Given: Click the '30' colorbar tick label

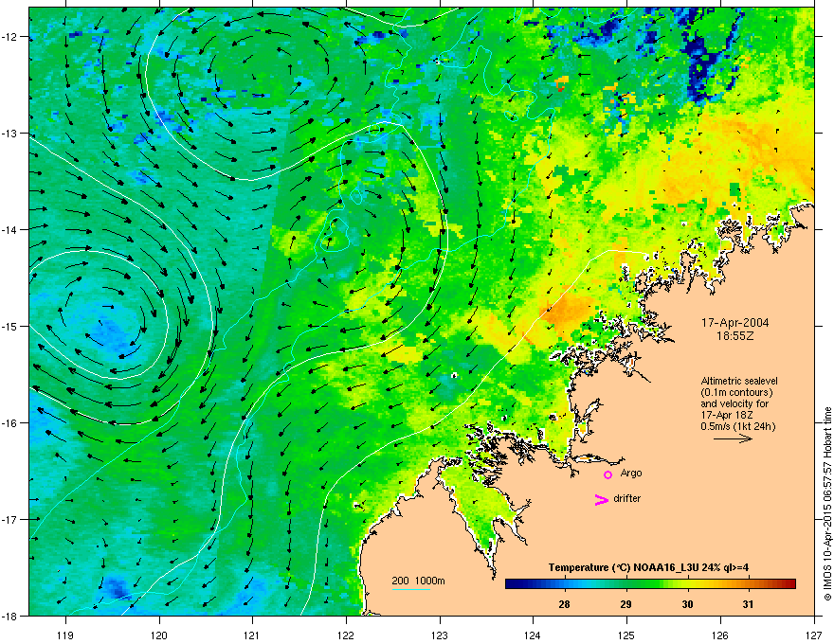Looking at the screenshot, I should pyautogui.click(x=688, y=604).
